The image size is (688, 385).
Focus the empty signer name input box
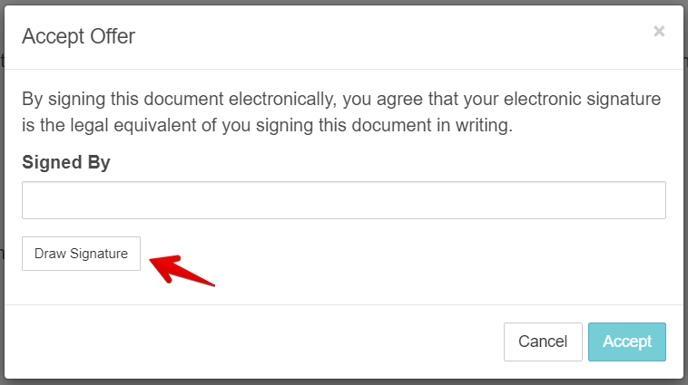tap(344, 200)
